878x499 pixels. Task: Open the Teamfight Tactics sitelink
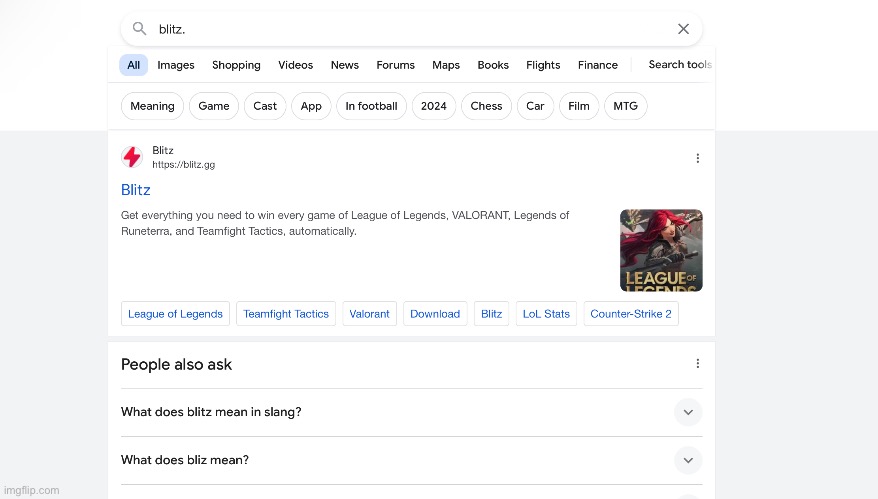286,314
